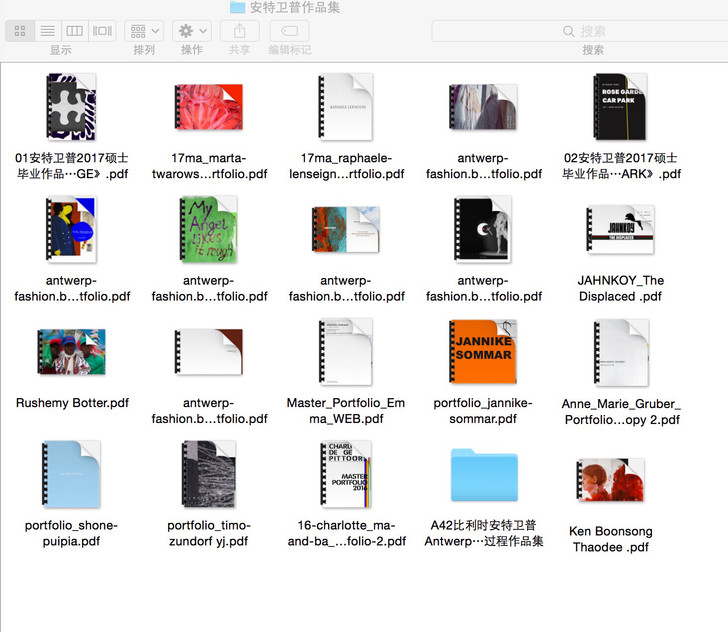Image resolution: width=728 pixels, height=632 pixels.
Task: Click the portfolio_timo-zundorf yj.pdf file name
Action: point(208,533)
